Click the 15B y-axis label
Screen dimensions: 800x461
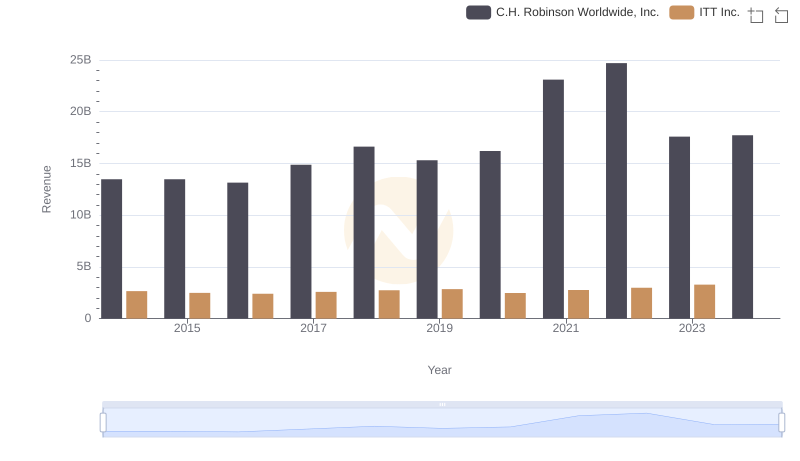tap(81, 163)
